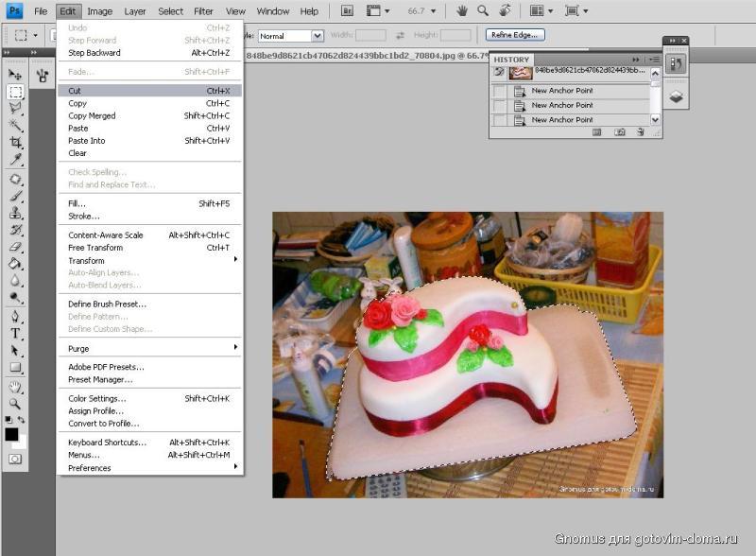Select the Crop tool
Viewport: 756px width, 556px height.
coord(15,142)
